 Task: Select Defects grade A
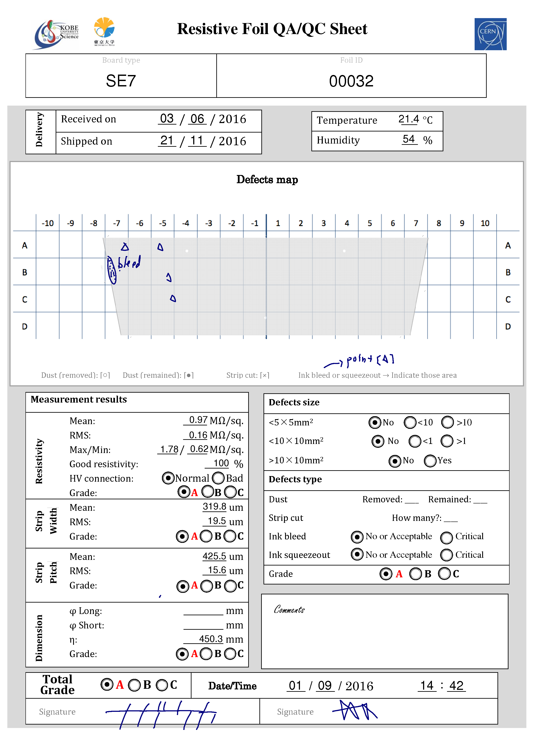point(386,574)
